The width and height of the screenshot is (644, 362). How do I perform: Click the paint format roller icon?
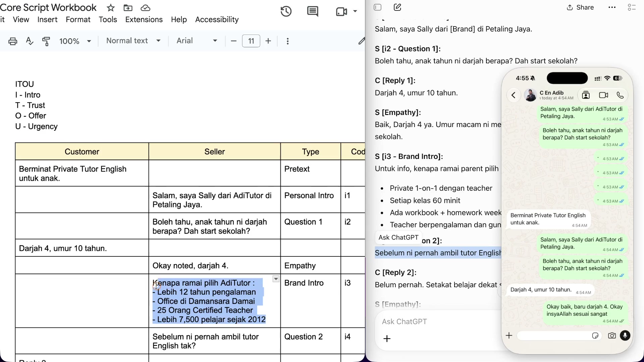click(x=46, y=41)
